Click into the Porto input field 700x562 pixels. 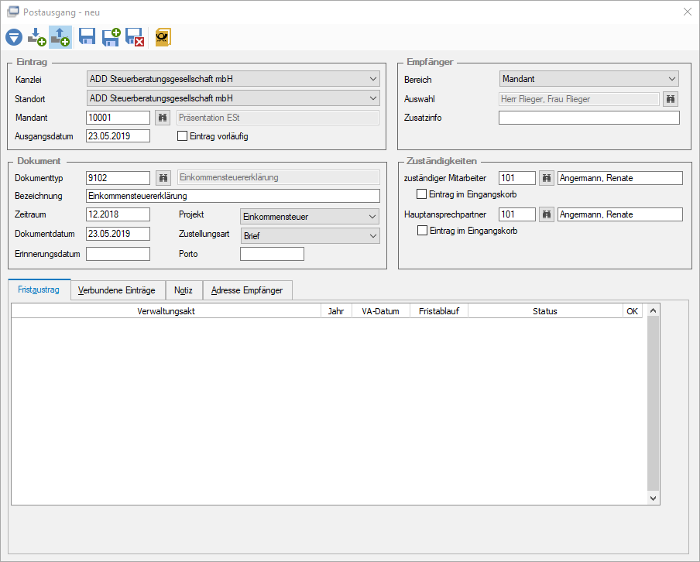(x=272, y=254)
